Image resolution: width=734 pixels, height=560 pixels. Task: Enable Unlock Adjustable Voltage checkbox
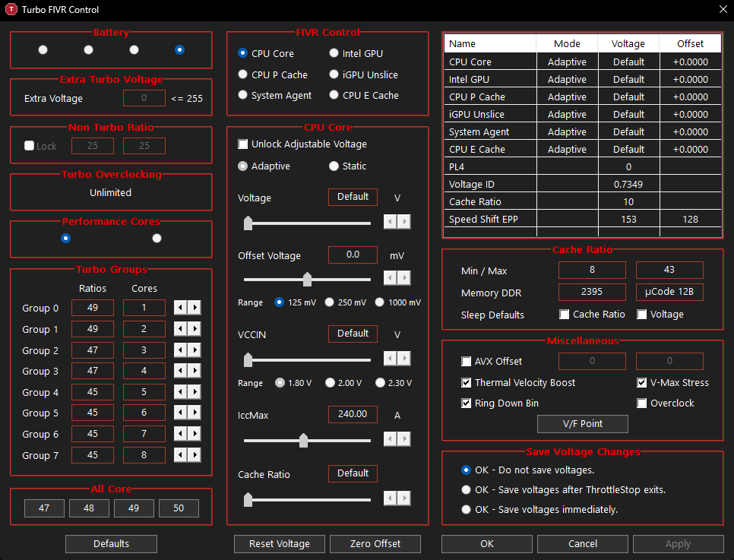pos(243,144)
